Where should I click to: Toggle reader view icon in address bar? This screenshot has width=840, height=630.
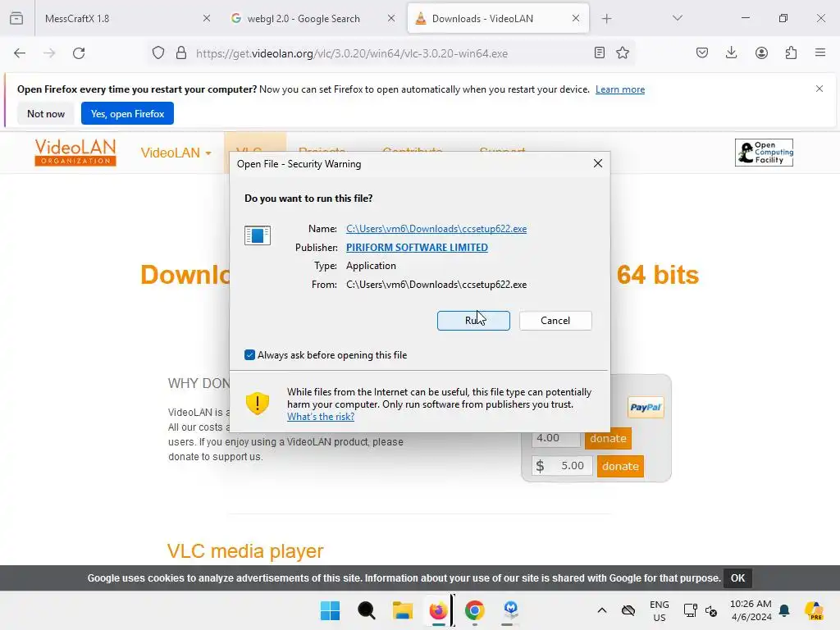[600, 52]
